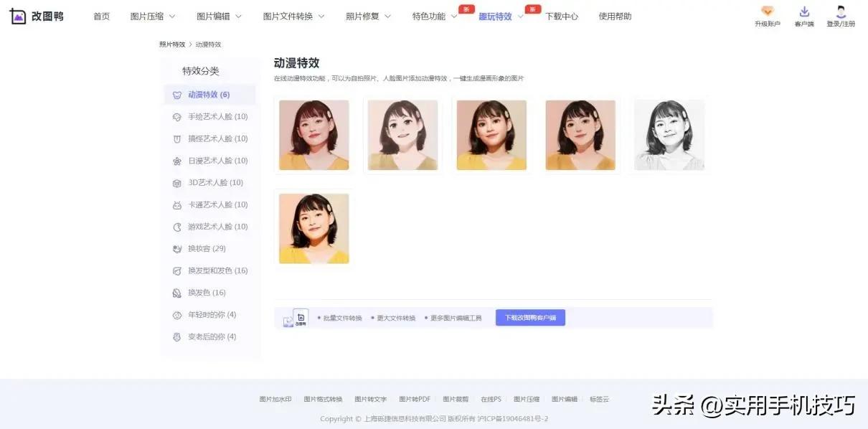Select 首页 in the top menu
This screenshot has height=429, width=868.
101,16
